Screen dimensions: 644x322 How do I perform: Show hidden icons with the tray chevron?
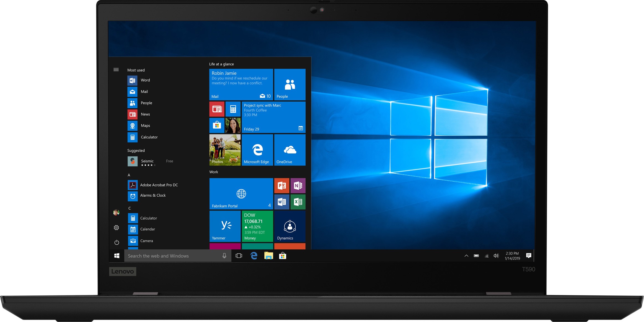(466, 256)
